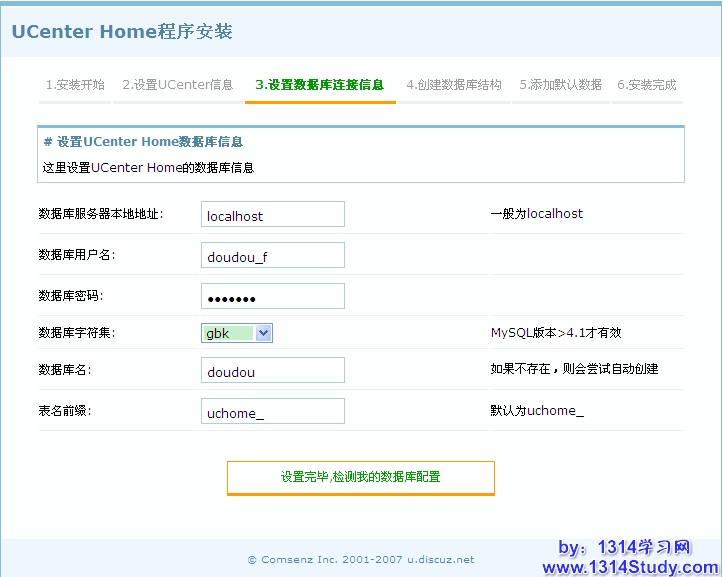Click the database password field

point(272,297)
